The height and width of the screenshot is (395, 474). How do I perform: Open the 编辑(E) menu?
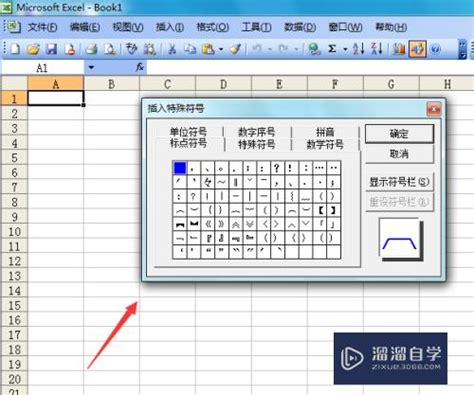85,27
